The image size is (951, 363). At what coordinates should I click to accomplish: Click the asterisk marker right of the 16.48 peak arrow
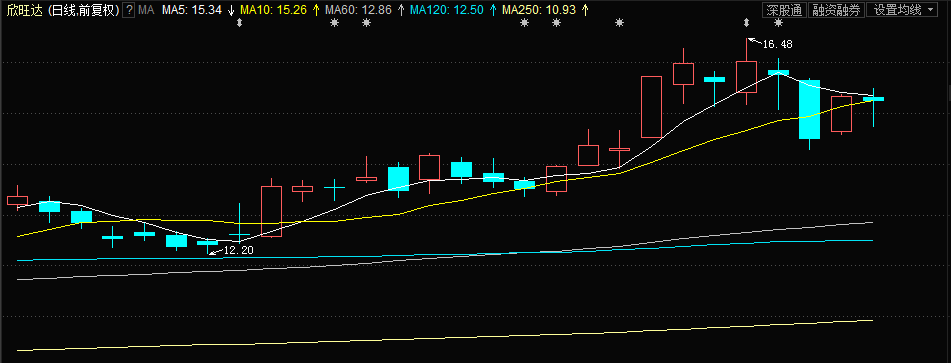pyautogui.click(x=779, y=23)
